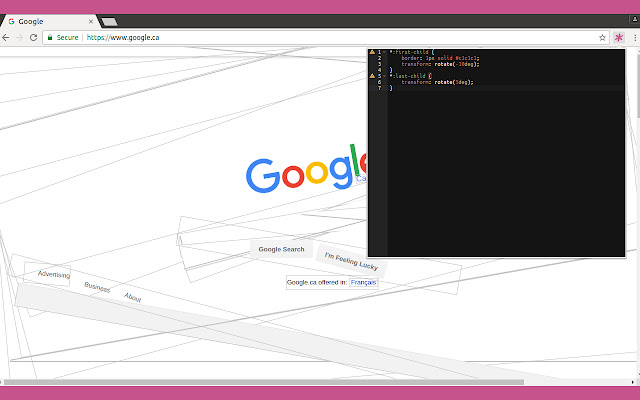
Task: Open the Chrome three-dot menu
Action: (x=635, y=38)
